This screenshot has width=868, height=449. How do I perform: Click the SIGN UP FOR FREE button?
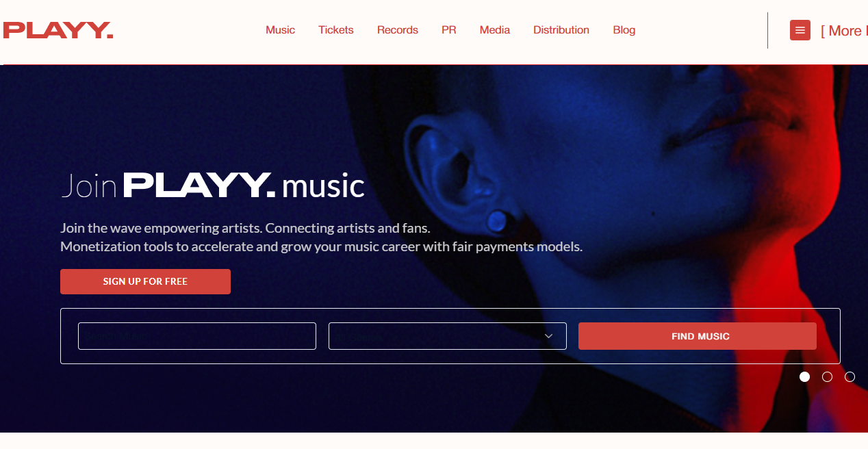(145, 281)
